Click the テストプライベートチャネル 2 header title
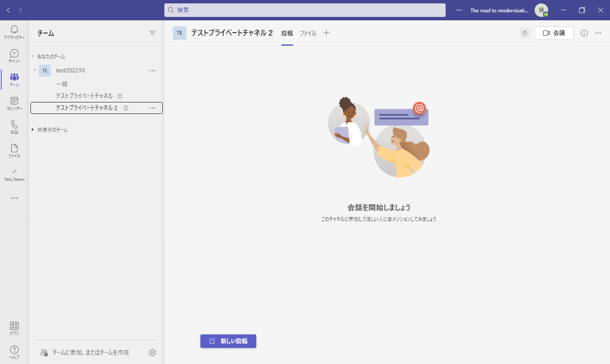Screen dimensions: 610x364 (232, 33)
